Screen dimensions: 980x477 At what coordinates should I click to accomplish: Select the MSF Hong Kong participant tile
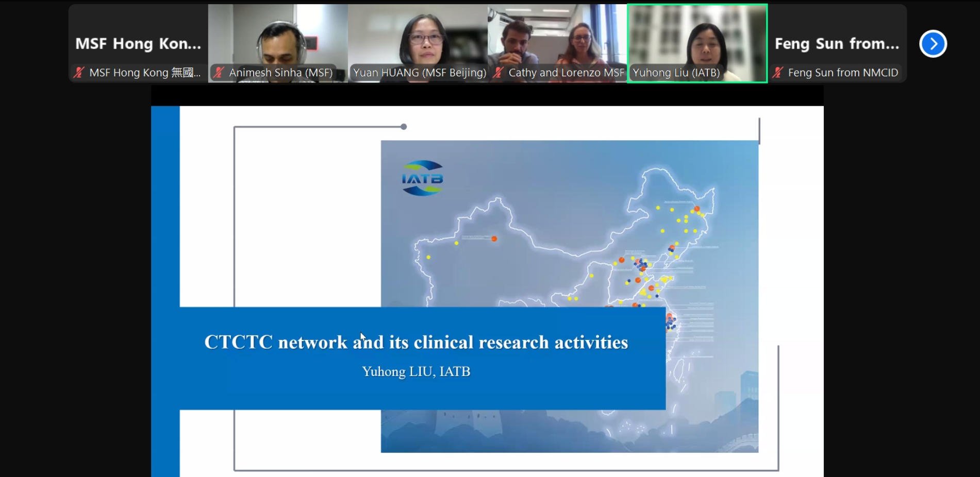138,43
